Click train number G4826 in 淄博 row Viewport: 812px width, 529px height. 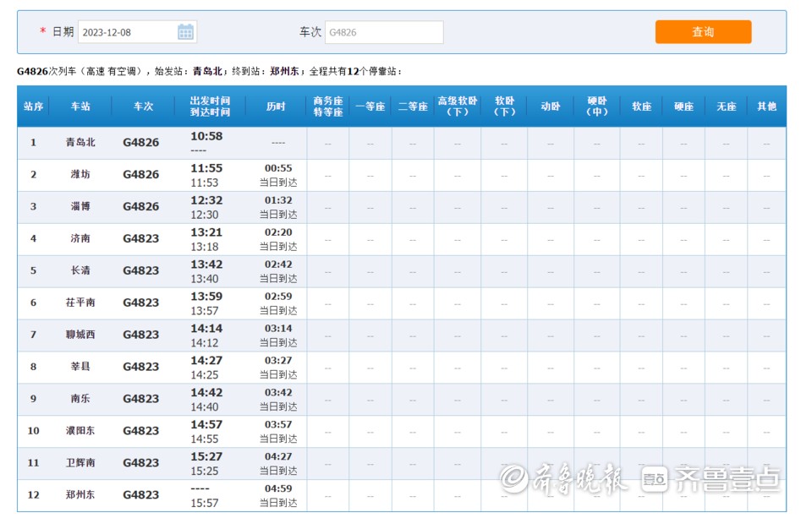click(x=141, y=207)
